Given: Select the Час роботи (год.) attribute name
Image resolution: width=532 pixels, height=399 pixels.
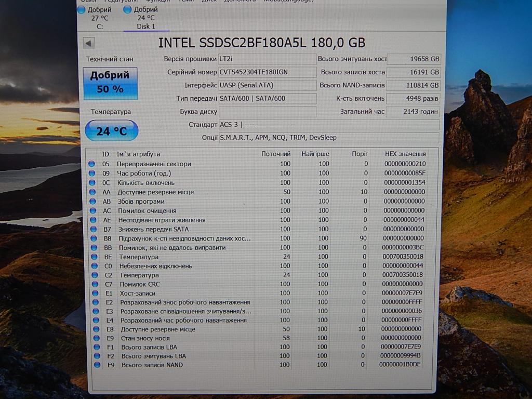Looking at the screenshot, I should click(144, 174).
